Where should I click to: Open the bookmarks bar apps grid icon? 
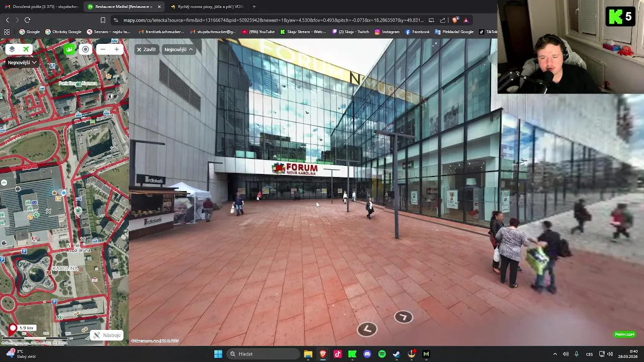7,32
